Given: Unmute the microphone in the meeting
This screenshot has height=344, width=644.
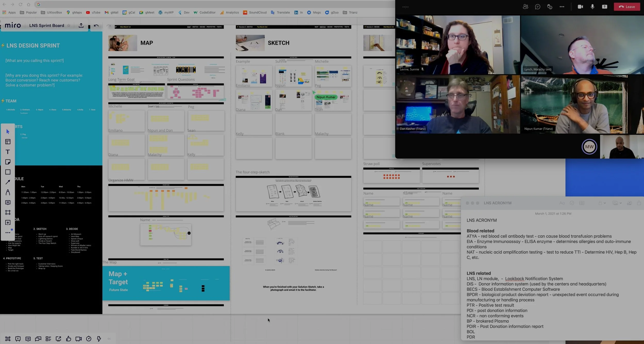Looking at the screenshot, I should [592, 7].
